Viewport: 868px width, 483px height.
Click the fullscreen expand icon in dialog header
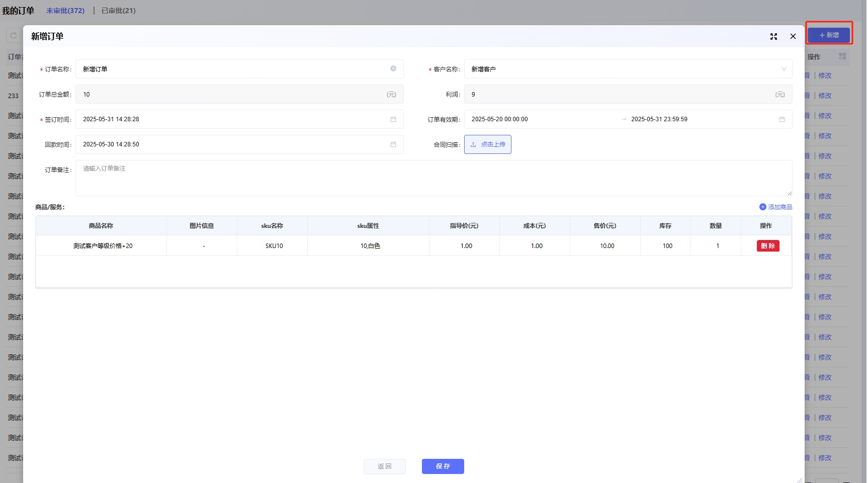[x=773, y=37]
